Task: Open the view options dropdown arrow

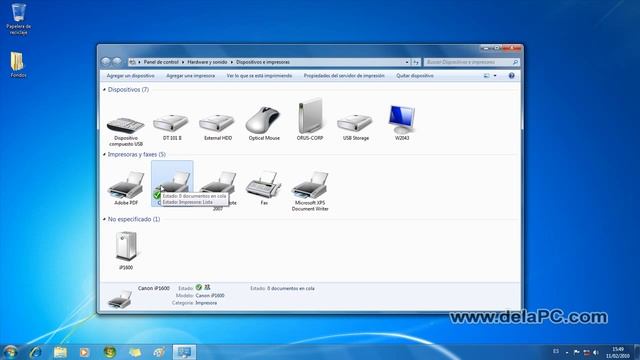Action: click(x=495, y=76)
